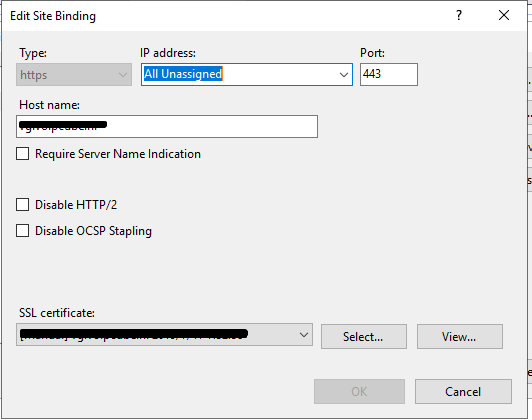The width and height of the screenshot is (532, 420).
Task: Click the SSL certificate: label
Action: click(57, 313)
